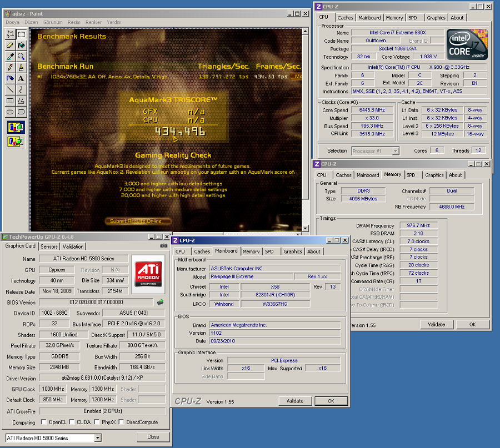Click the ATI Radeon logo in GPU-Z
Image resolution: width=500 pixels, height=448 pixels.
(x=148, y=274)
